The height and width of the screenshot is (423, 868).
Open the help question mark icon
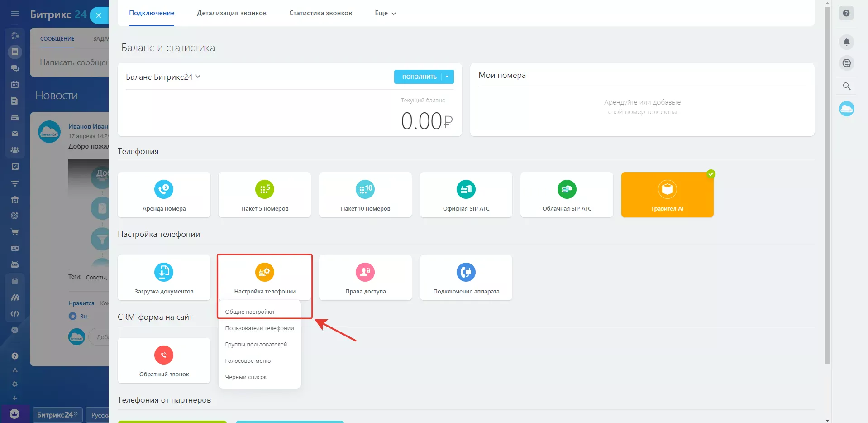point(846,13)
